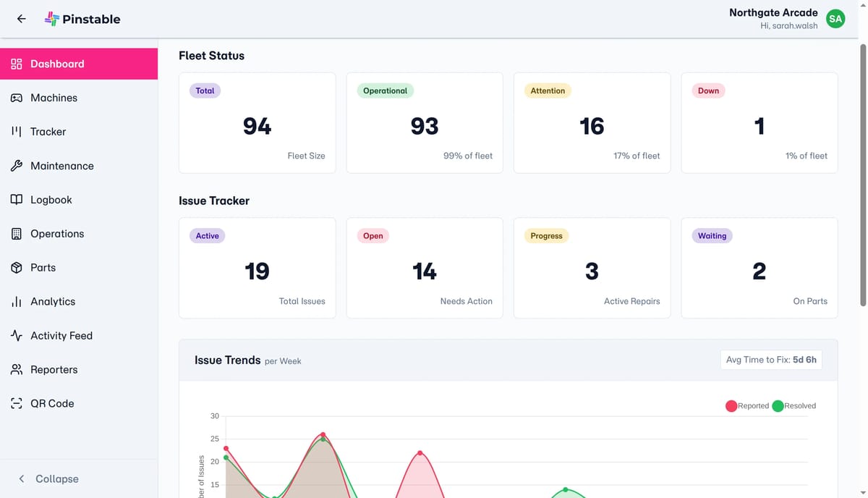The image size is (868, 498).
Task: Click the Pinstable brand name
Action: [x=91, y=20]
